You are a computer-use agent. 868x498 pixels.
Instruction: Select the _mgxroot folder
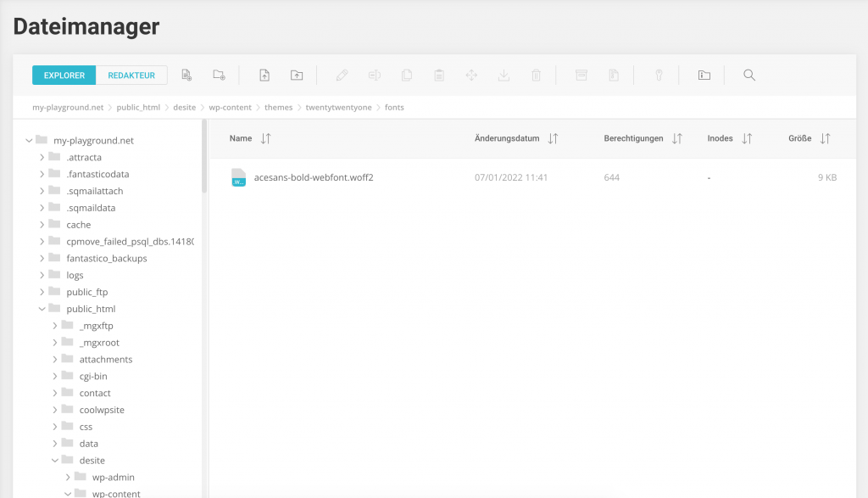coord(99,343)
